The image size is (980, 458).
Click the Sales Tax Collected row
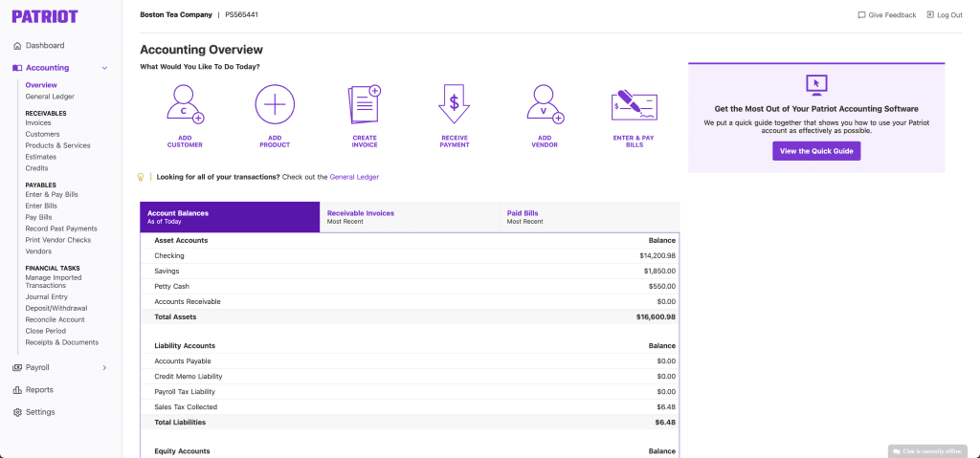(410, 406)
